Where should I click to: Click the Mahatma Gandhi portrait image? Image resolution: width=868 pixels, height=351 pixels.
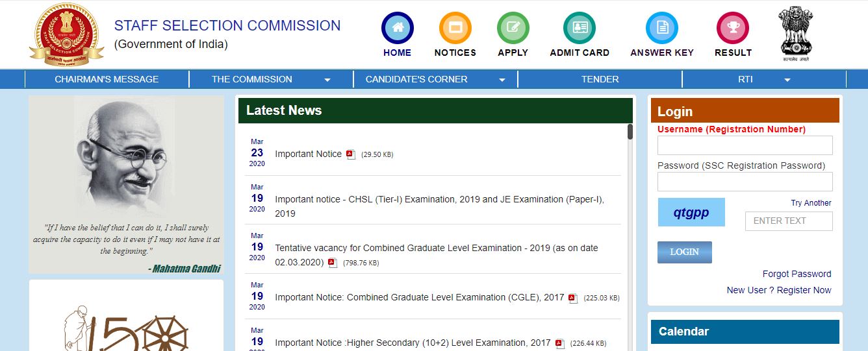pyautogui.click(x=126, y=185)
